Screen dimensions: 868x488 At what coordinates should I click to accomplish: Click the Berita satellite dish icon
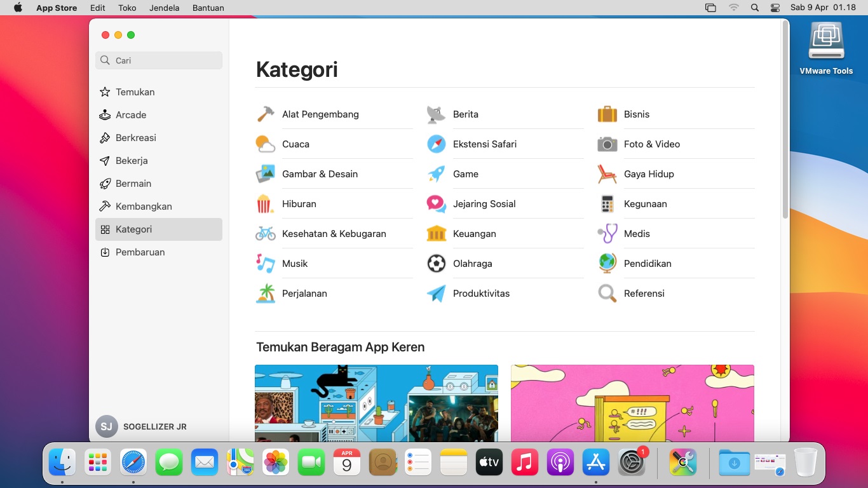coord(437,114)
